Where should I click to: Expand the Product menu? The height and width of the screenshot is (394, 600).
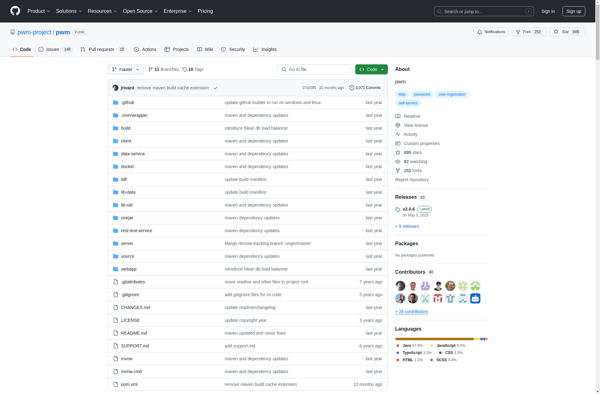[x=38, y=11]
